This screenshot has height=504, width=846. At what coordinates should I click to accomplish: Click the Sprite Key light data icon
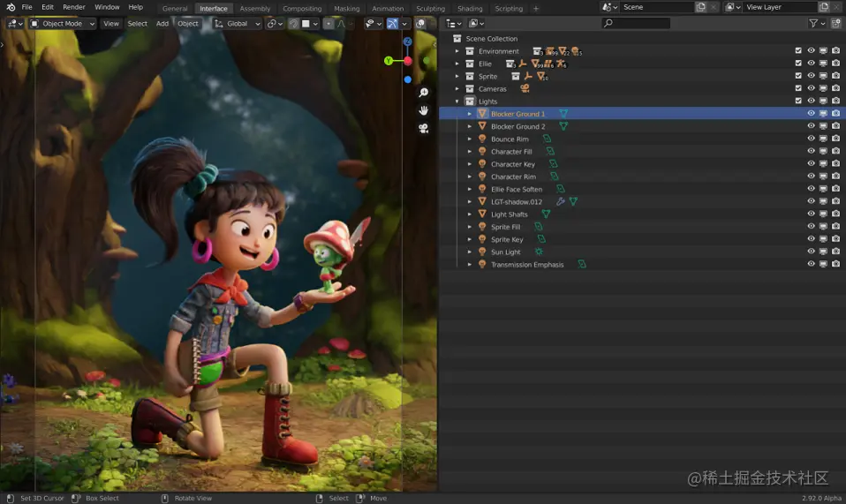[x=541, y=239]
